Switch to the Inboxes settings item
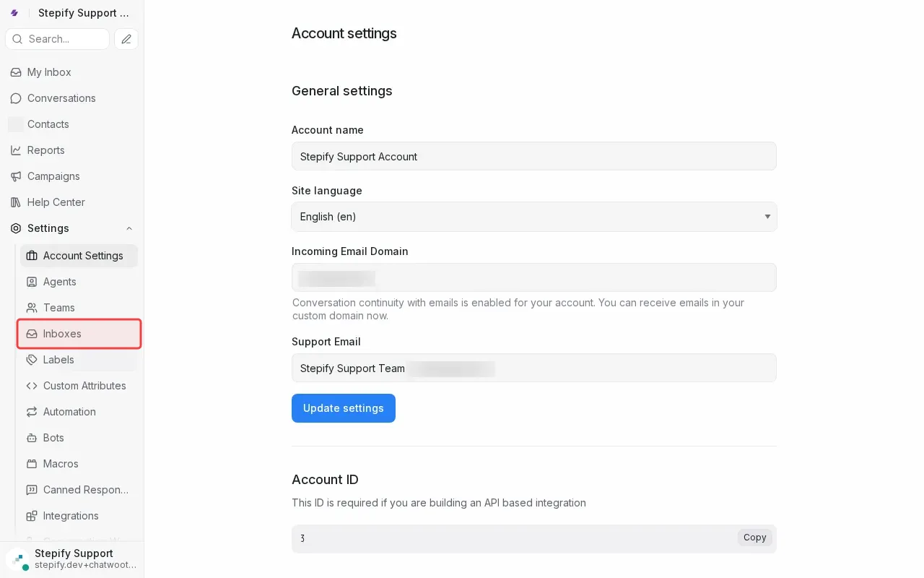Screen dimensions: 924x578 (x=62, y=334)
